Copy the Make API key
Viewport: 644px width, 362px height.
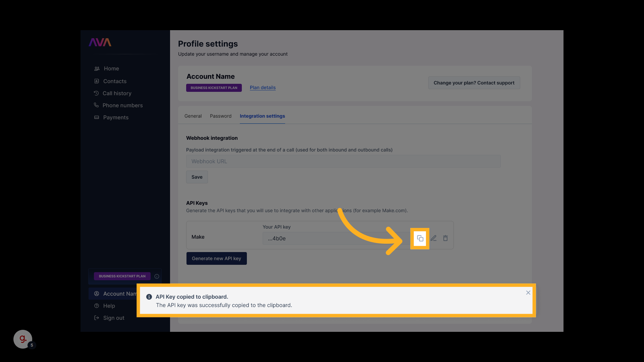(x=420, y=238)
